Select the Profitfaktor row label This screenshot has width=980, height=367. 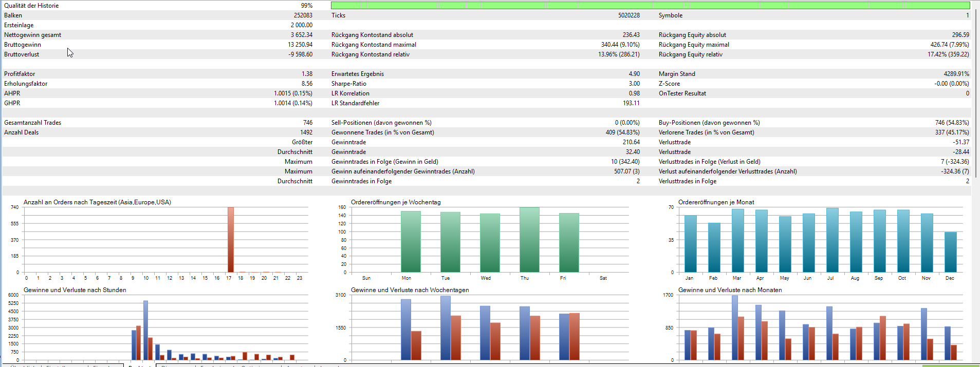20,74
